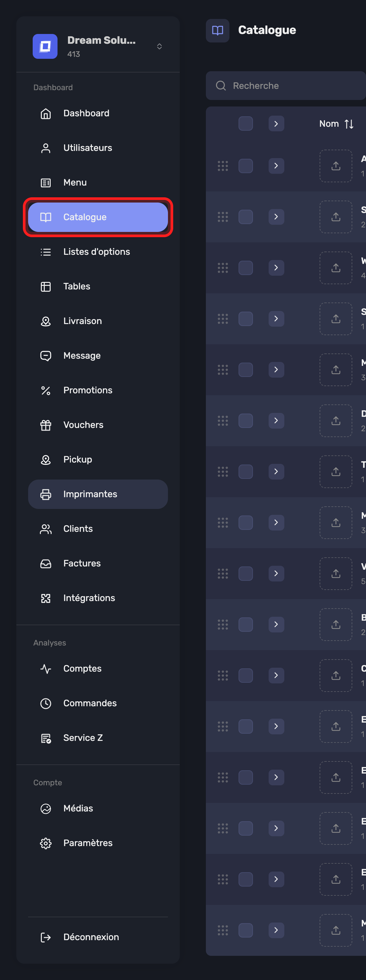Tick the select-all checkbox in the table header
Image resolution: width=366 pixels, height=980 pixels.
coord(245,123)
